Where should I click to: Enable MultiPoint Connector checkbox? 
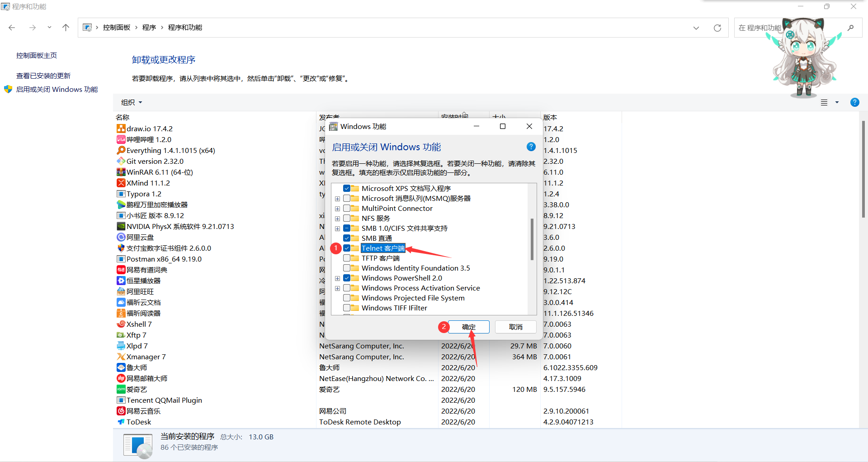pyautogui.click(x=347, y=208)
